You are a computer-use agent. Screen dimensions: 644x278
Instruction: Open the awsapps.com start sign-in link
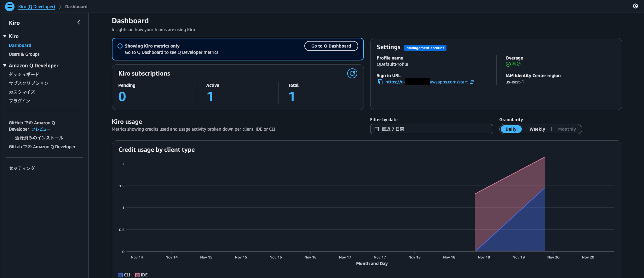(449, 82)
